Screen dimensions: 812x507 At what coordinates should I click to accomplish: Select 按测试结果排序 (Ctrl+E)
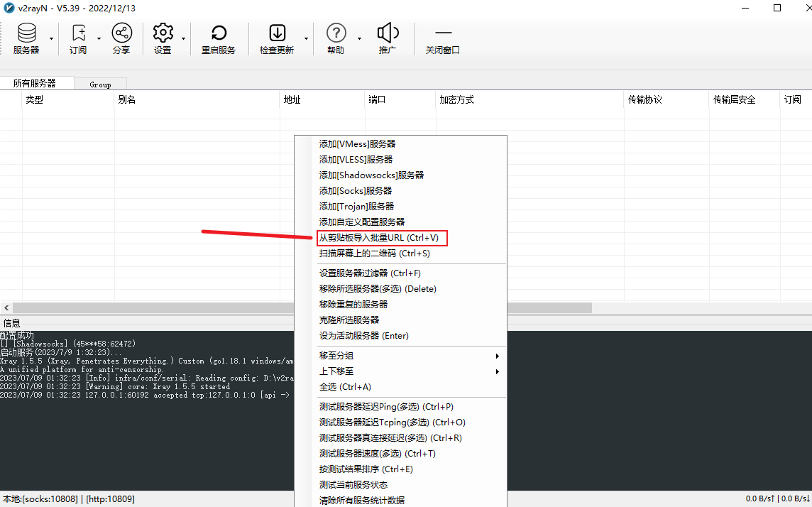click(400, 469)
